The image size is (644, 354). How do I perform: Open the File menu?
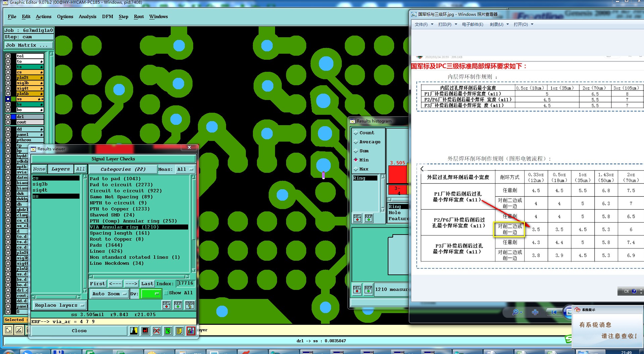(12, 16)
